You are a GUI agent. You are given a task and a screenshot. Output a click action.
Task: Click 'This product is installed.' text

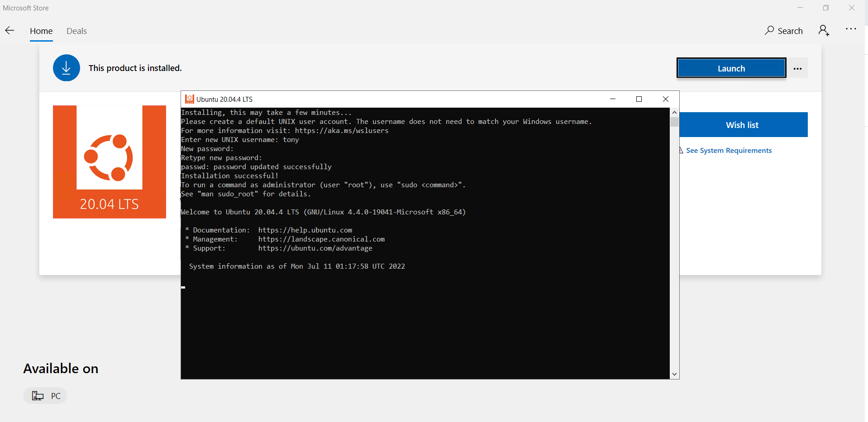[x=135, y=68]
